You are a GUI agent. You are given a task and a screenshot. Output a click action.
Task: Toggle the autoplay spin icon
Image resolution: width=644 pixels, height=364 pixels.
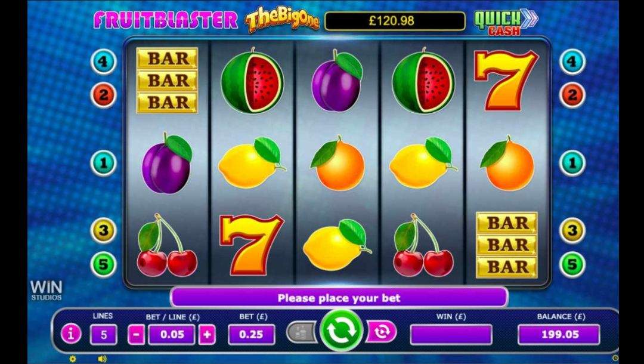click(x=380, y=332)
